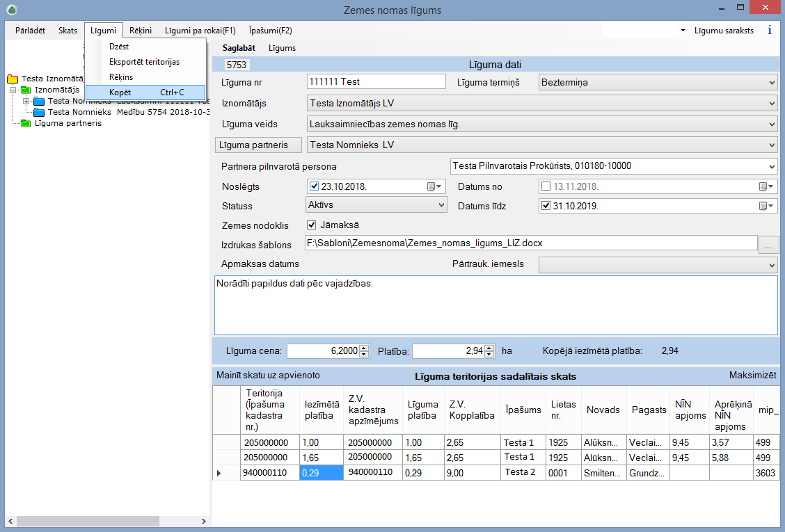Click green Līguma partneris folder icon
785x532 pixels.
[x=26, y=123]
